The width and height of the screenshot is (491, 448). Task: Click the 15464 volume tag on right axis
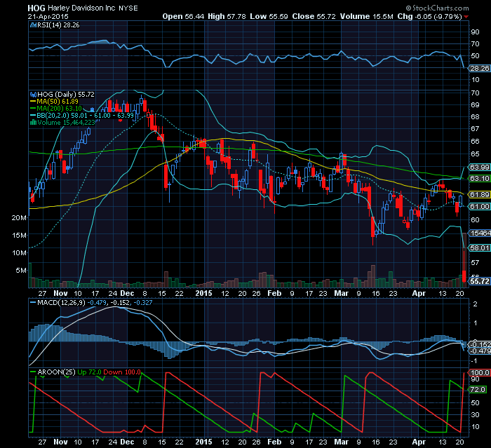480,233
